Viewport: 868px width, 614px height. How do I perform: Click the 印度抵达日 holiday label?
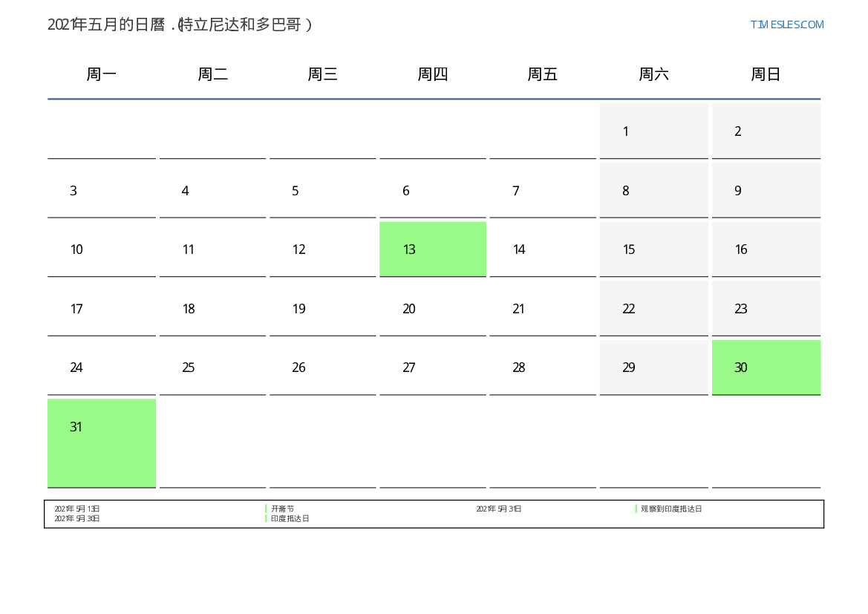(290, 519)
